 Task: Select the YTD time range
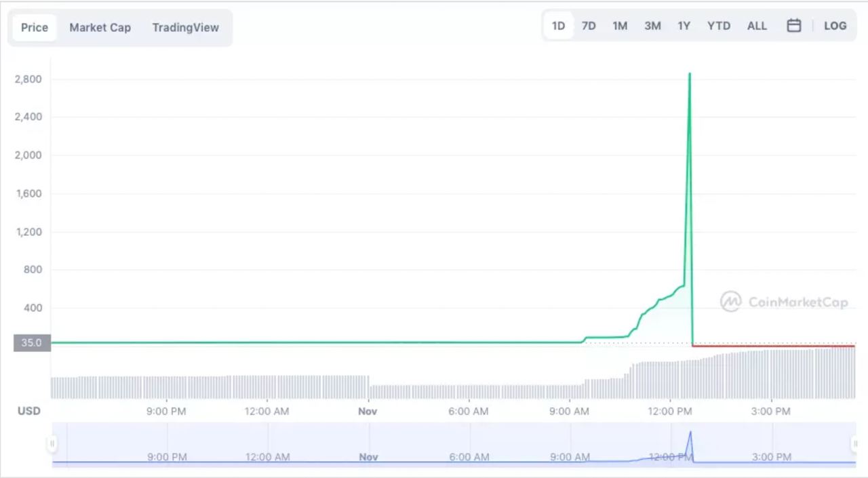tap(719, 26)
